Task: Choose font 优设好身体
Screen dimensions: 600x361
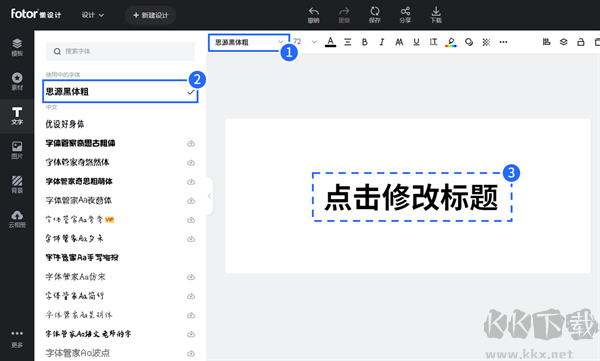Action: tap(65, 124)
